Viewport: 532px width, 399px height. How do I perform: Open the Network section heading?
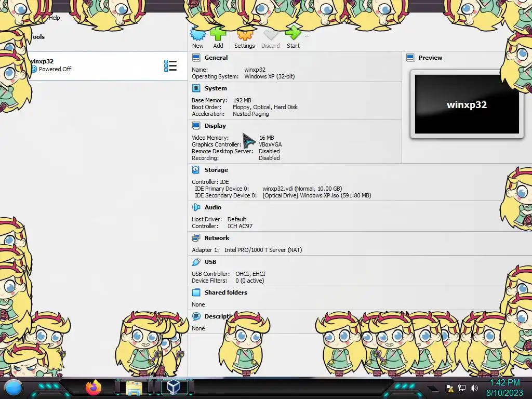(x=217, y=238)
